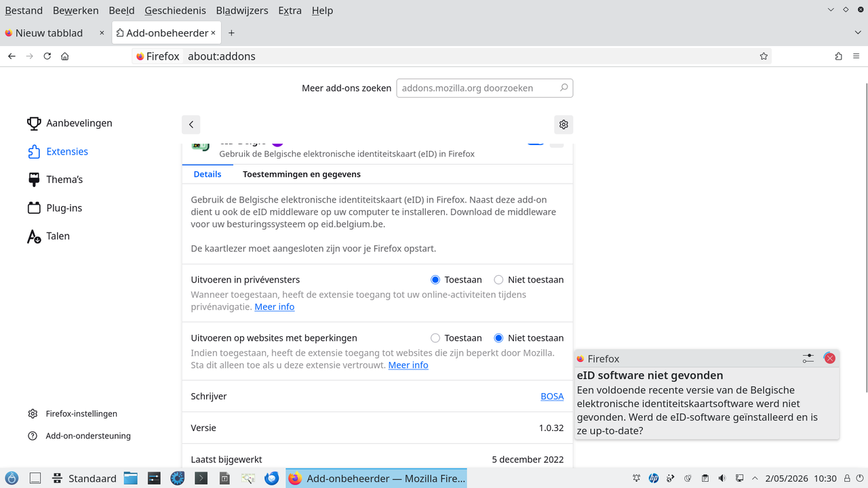
Task: Open the Bestand menu
Action: [x=24, y=11]
